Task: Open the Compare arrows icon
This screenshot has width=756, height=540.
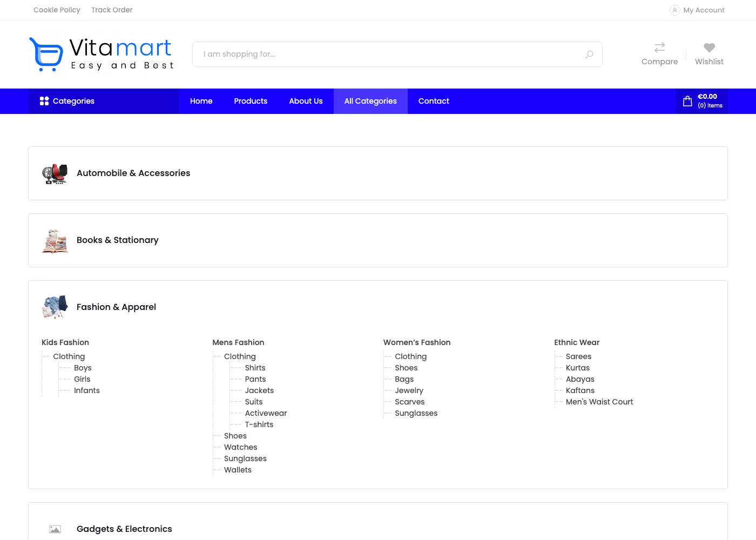Action: coord(659,48)
